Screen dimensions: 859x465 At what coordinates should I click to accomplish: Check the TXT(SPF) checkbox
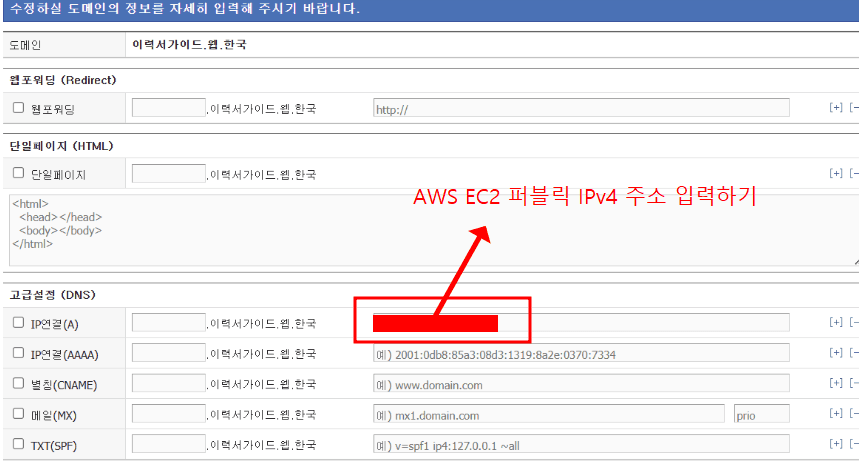pos(18,445)
